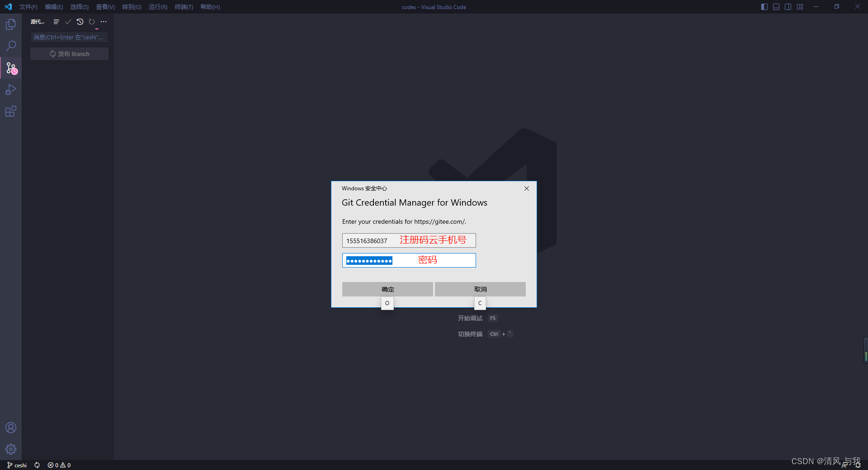Click the 切换终端 shortcut hint
Image resolution: width=868 pixels, height=470 pixels.
pyautogui.click(x=485, y=334)
